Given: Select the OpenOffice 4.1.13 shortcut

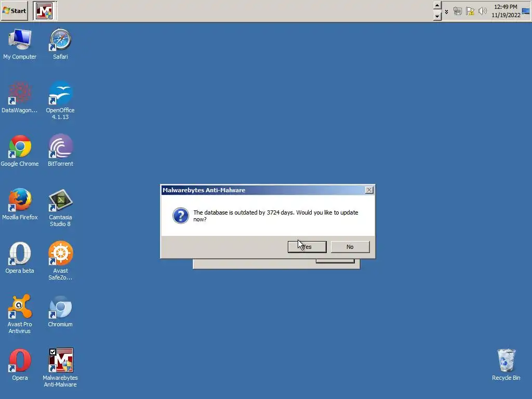Looking at the screenshot, I should point(60,100).
